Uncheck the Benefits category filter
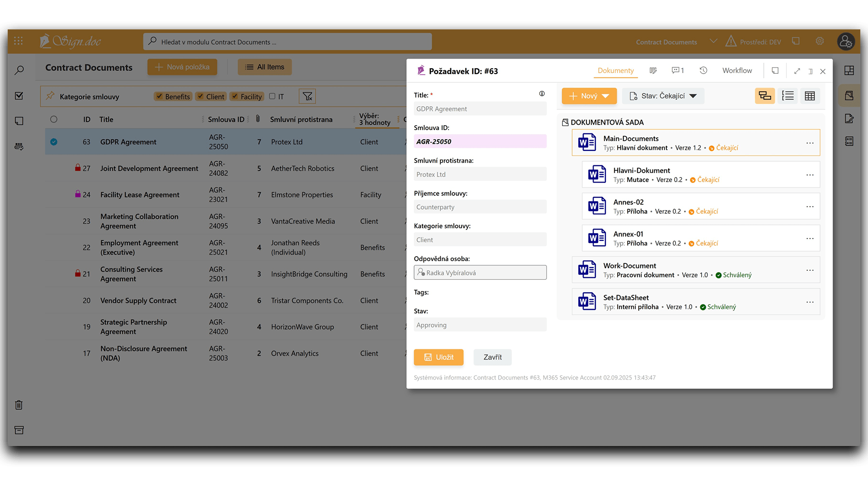 click(x=159, y=96)
